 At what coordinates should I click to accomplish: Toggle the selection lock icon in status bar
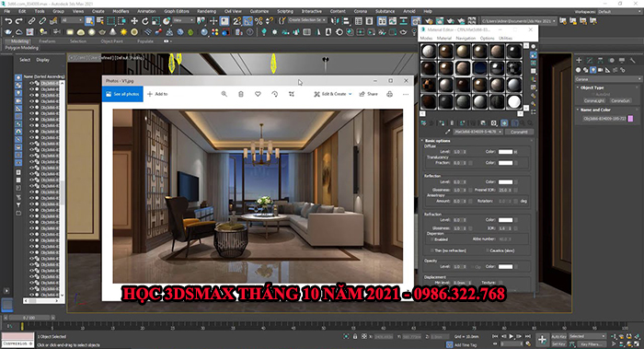tap(355, 336)
